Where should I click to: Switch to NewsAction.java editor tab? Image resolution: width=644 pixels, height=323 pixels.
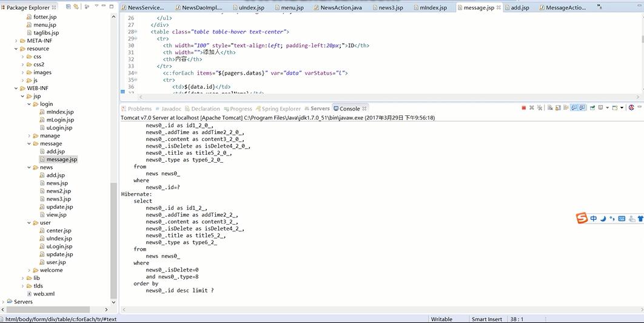click(x=337, y=7)
